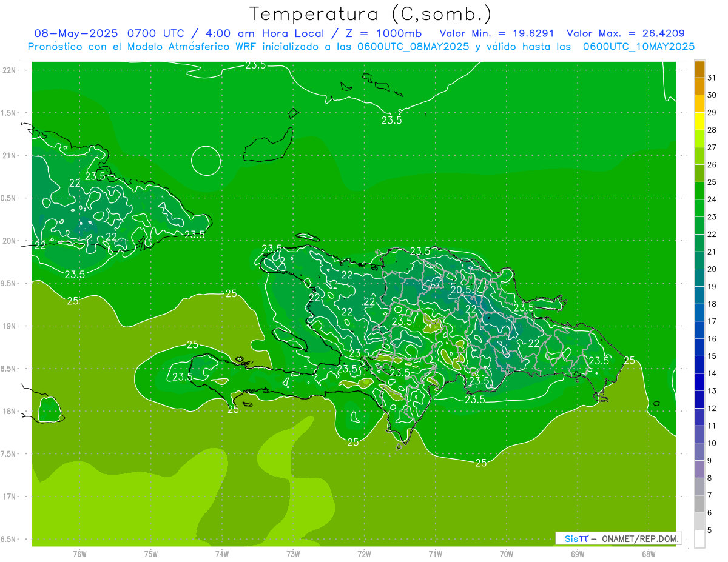Screen dimensions: 728x562
Task: Click legend swatch between 30 and 31
Action: tap(699, 87)
